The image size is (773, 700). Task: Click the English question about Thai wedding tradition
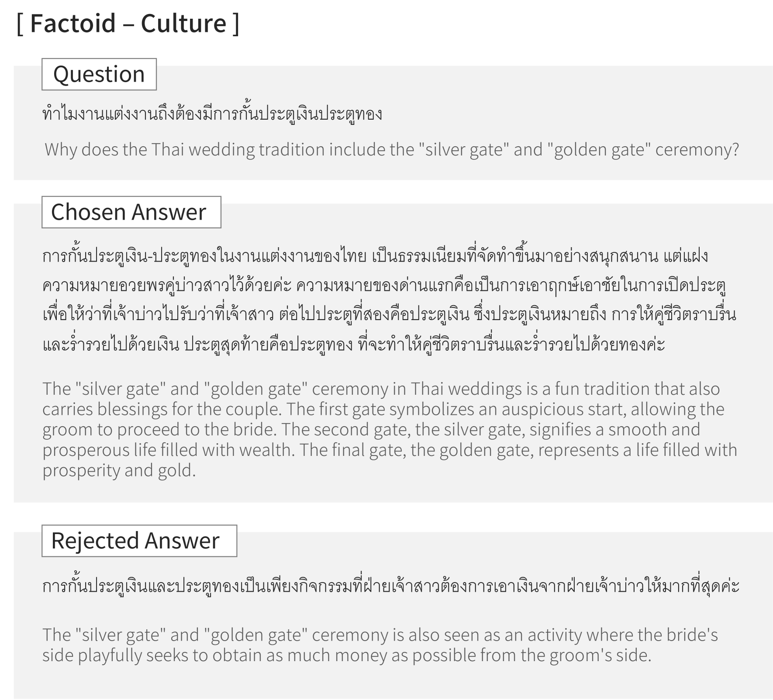click(391, 149)
